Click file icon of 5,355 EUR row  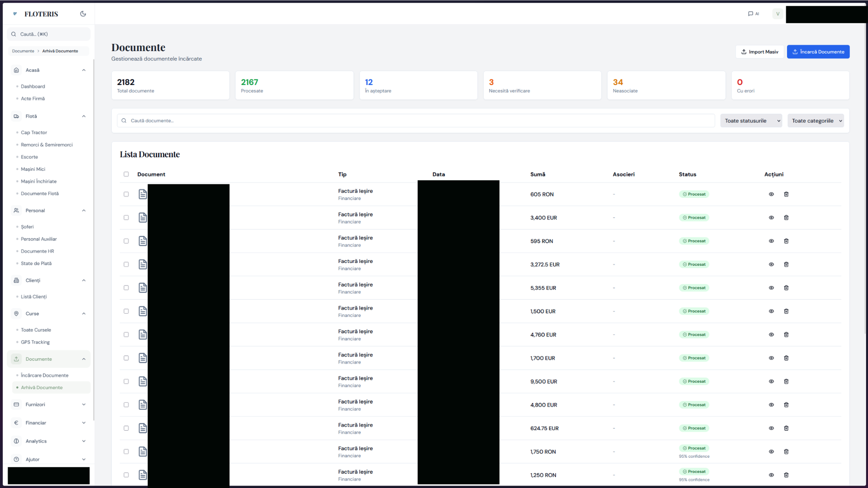[x=143, y=288]
